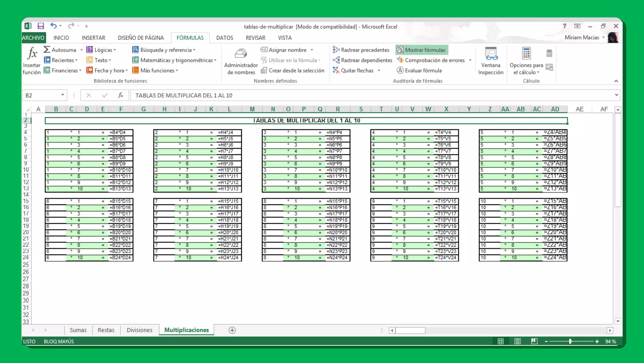Open Asignar nombre dropdown arrow
Image resolution: width=644 pixels, height=363 pixels.
[312, 50]
